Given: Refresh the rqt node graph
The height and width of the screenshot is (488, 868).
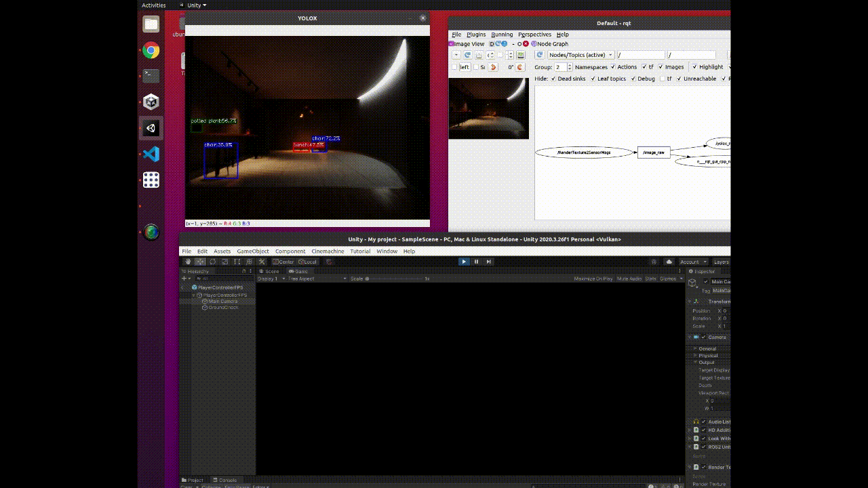Looking at the screenshot, I should click(540, 55).
